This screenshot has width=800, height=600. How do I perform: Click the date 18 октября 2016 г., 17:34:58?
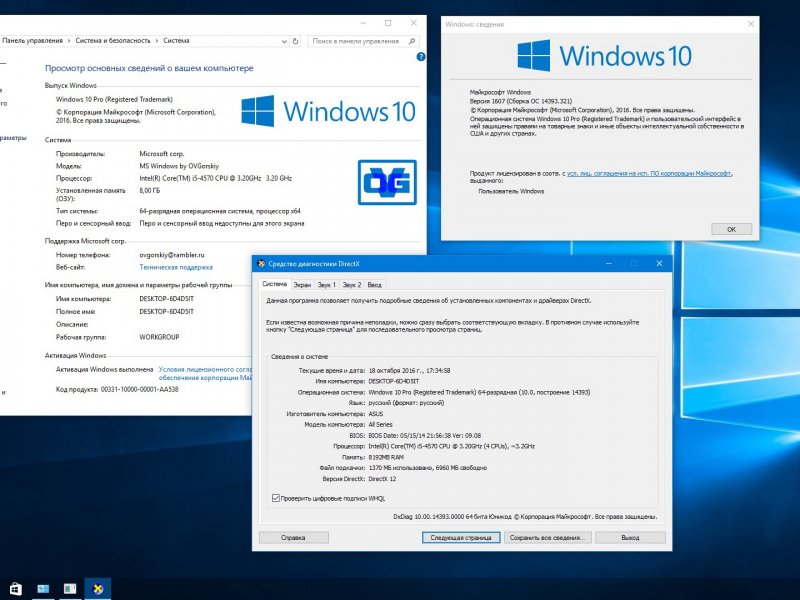(409, 370)
